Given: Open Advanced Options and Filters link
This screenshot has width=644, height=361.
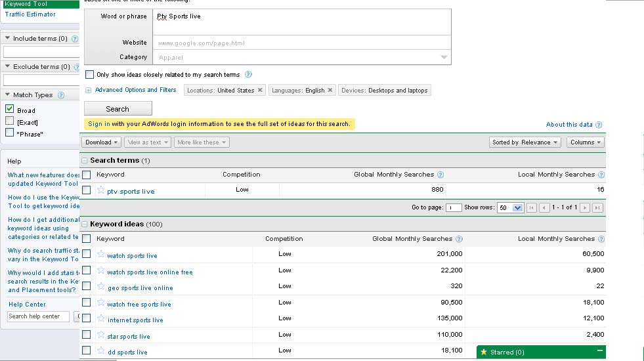Looking at the screenshot, I should tap(135, 90).
